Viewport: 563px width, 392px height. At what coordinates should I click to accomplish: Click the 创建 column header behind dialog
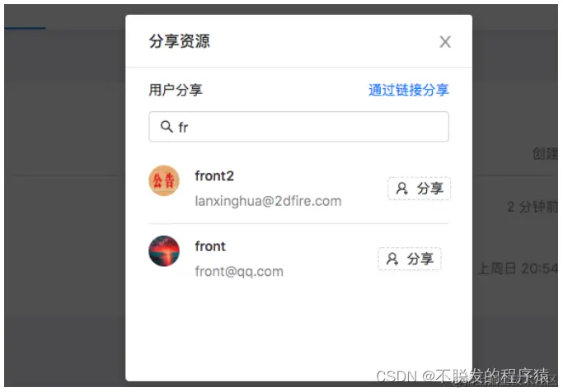coord(545,153)
